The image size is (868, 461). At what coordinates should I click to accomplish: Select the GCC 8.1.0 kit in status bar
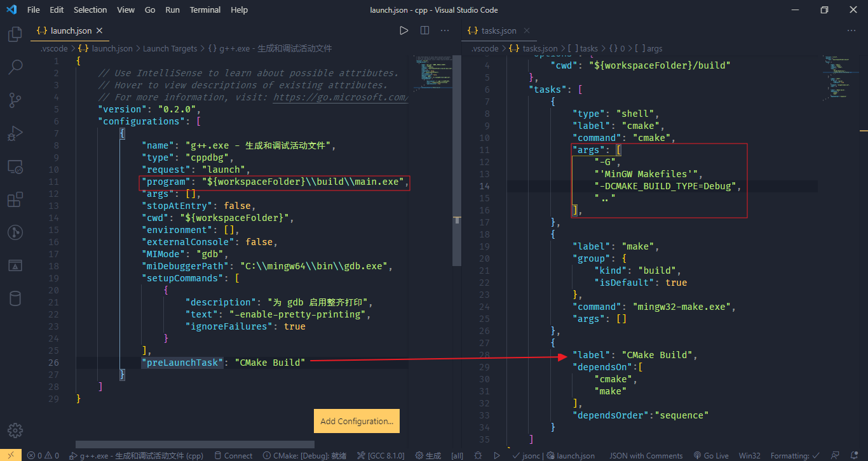tap(381, 455)
